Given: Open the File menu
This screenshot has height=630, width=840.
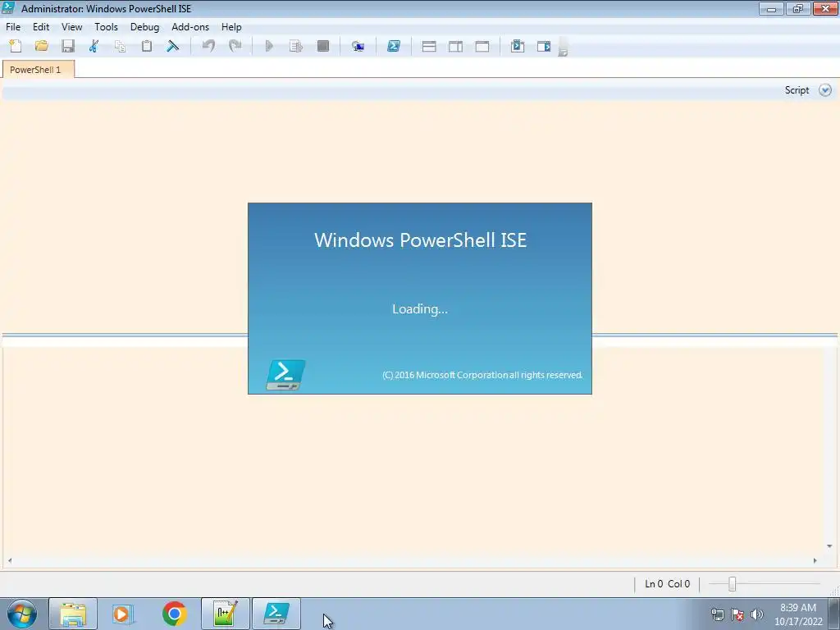Looking at the screenshot, I should (13, 27).
